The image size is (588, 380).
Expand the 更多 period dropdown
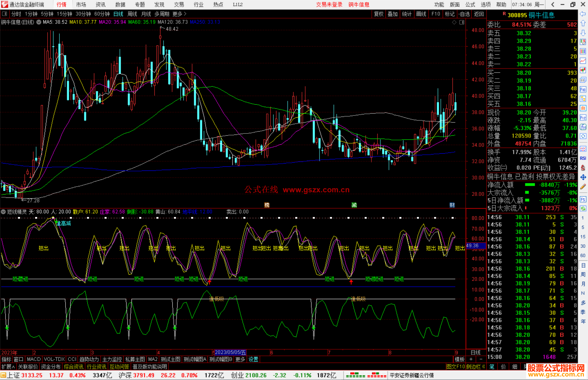(x=179, y=14)
